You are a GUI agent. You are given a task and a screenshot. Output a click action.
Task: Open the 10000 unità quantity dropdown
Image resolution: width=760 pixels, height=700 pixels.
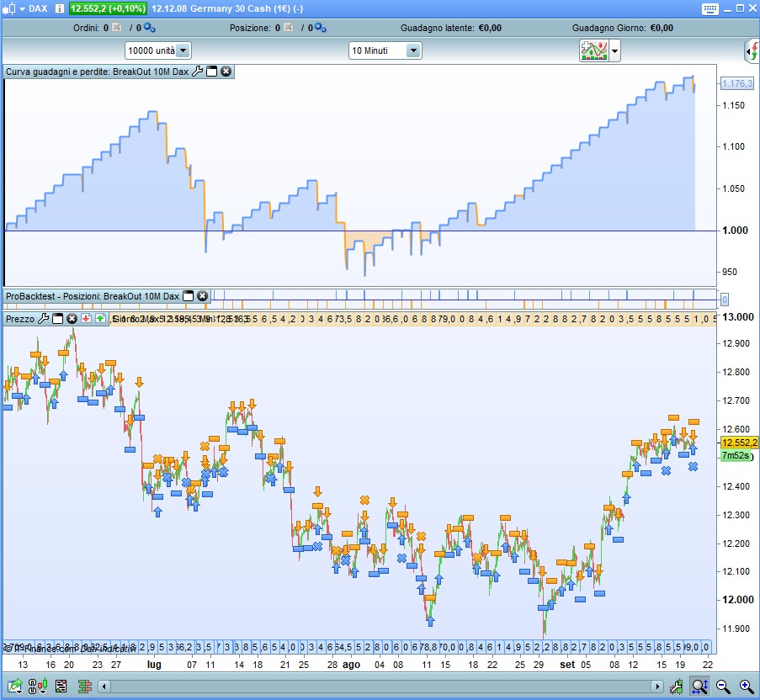point(158,50)
